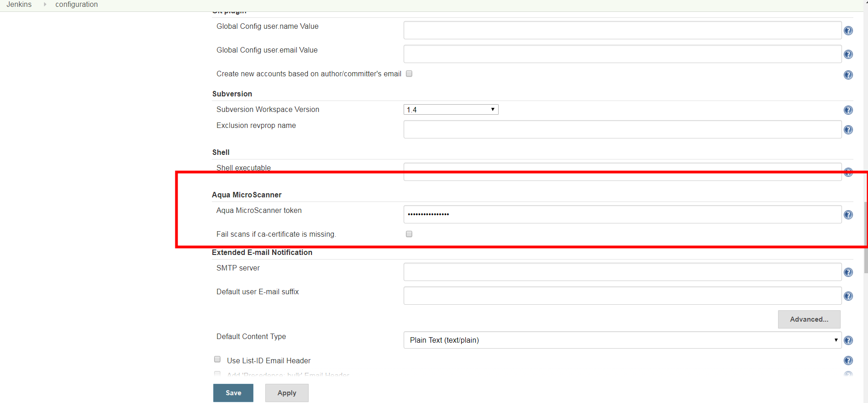Viewport: 868px width, 403px height.
Task: Click the Subversion section heading
Action: 232,94
